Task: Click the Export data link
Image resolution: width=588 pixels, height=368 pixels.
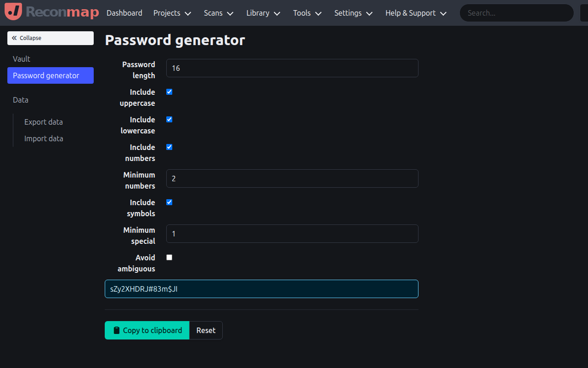Action: click(44, 122)
